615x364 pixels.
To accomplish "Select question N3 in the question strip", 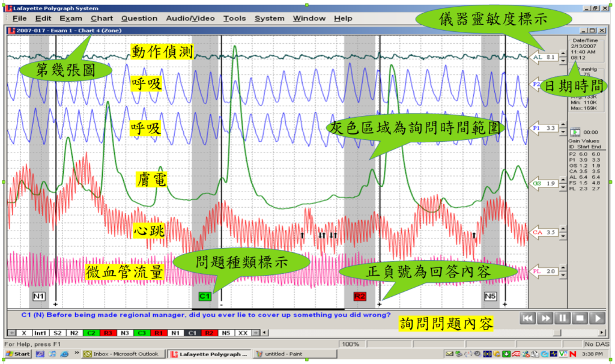I will point(125,333).
